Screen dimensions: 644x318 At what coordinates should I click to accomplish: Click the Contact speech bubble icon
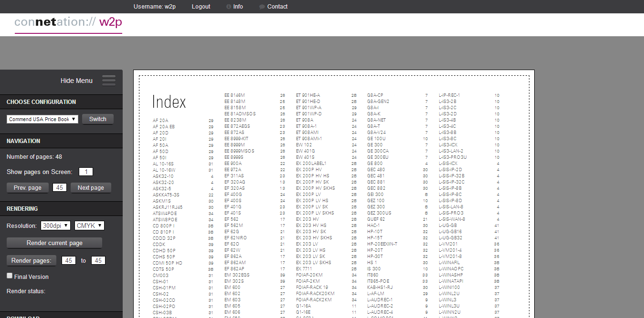pyautogui.click(x=262, y=7)
